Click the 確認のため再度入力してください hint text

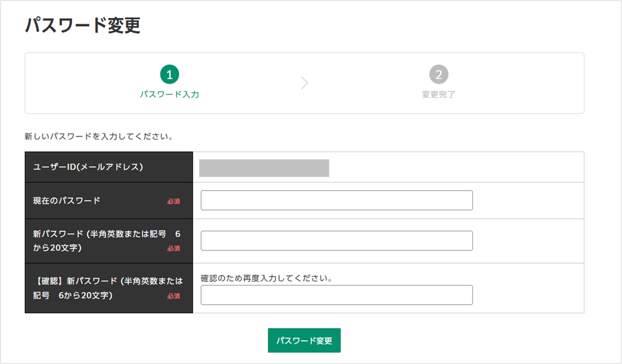[266, 278]
